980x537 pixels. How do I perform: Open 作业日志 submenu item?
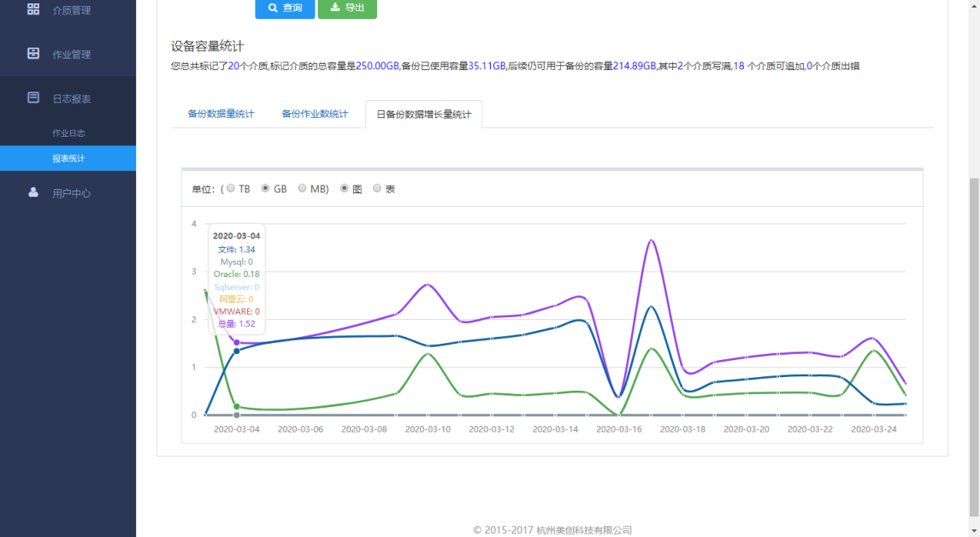coord(68,133)
